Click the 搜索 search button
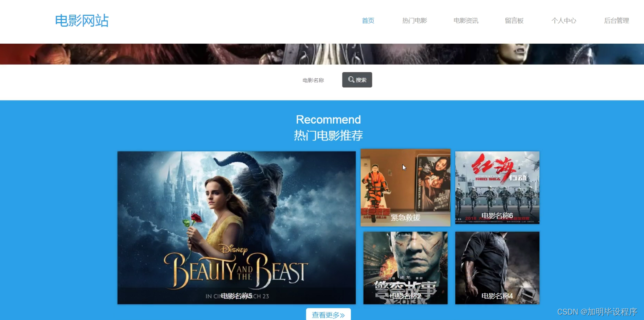 [357, 80]
